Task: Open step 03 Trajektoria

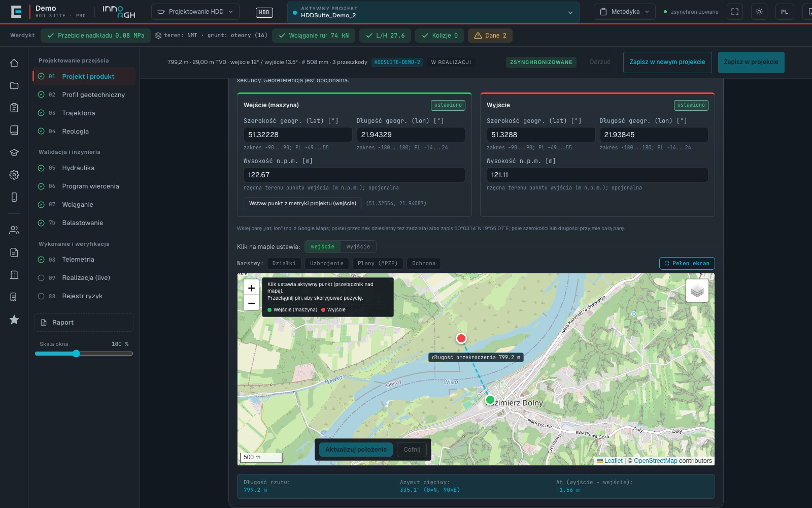Action: (84, 113)
